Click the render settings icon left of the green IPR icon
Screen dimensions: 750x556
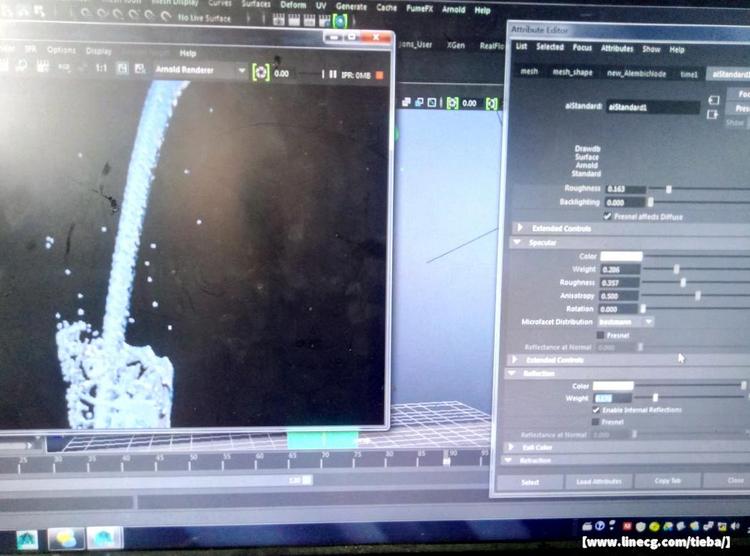click(325, 21)
